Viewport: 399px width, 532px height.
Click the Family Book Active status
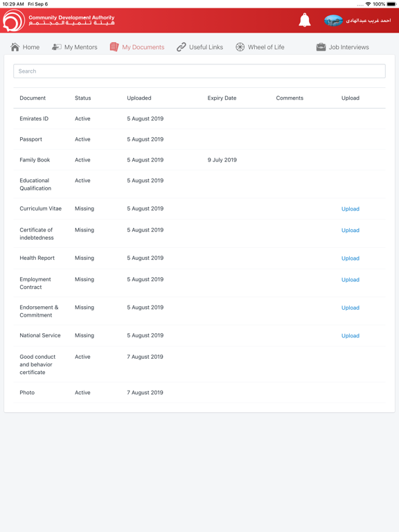pos(82,160)
